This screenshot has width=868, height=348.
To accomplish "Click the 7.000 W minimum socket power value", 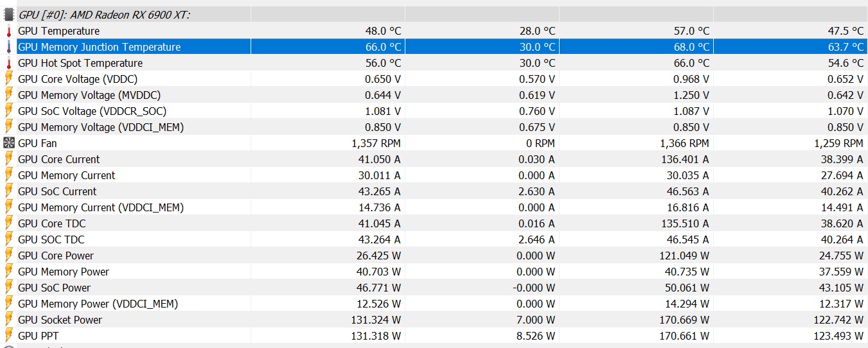I will tap(536, 320).
